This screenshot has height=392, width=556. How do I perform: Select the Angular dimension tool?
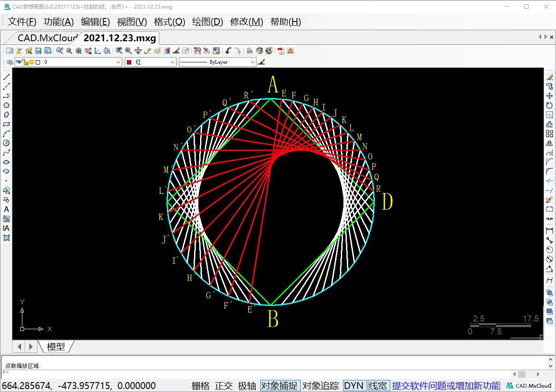point(550,269)
